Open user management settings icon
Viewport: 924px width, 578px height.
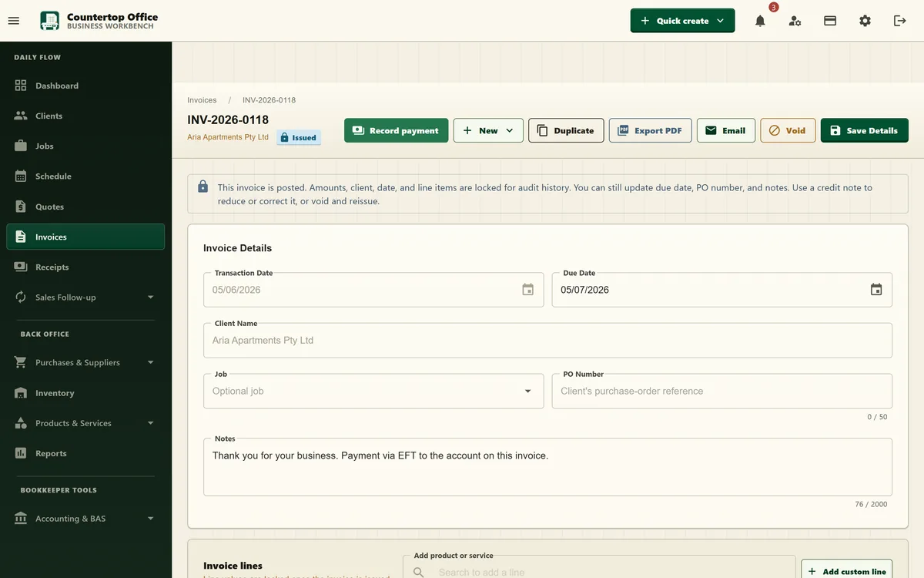point(795,21)
